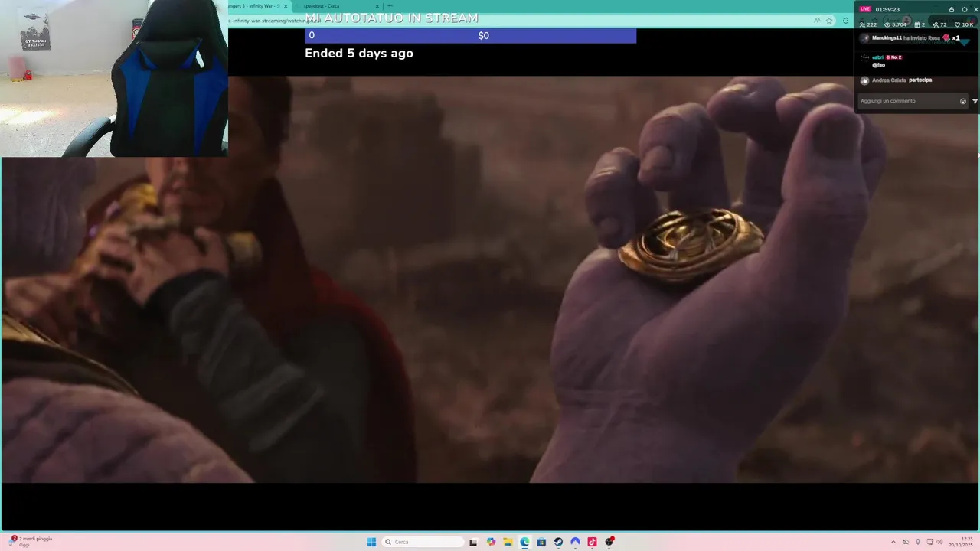The image size is (980, 551).
Task: Click the live timer 01:59:23
Action: tap(887, 9)
